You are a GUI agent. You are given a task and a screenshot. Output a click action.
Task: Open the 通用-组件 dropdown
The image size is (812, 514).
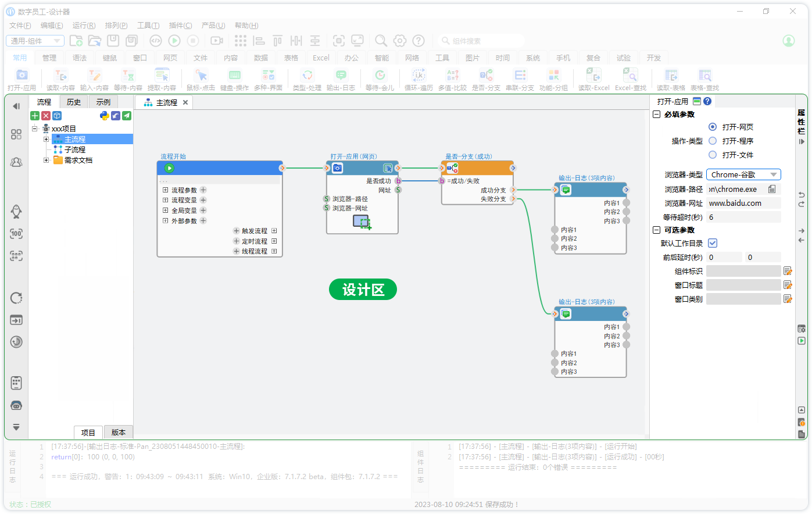tap(35, 41)
